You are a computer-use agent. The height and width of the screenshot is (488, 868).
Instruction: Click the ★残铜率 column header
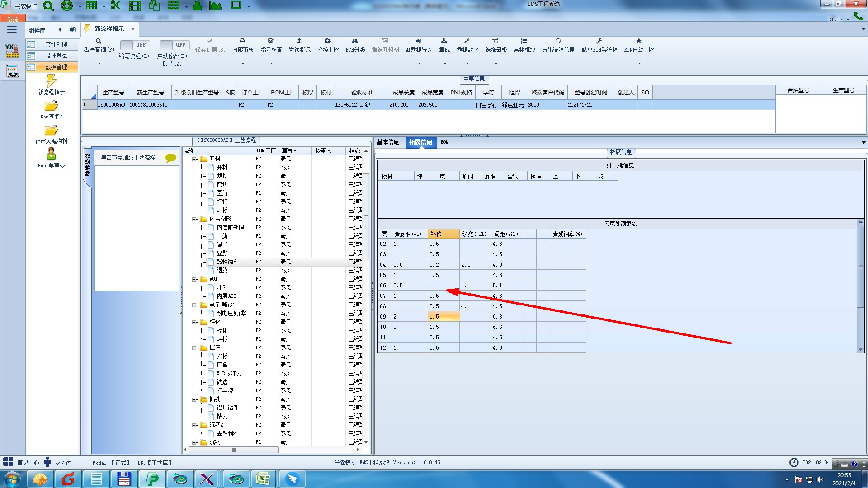click(x=568, y=234)
